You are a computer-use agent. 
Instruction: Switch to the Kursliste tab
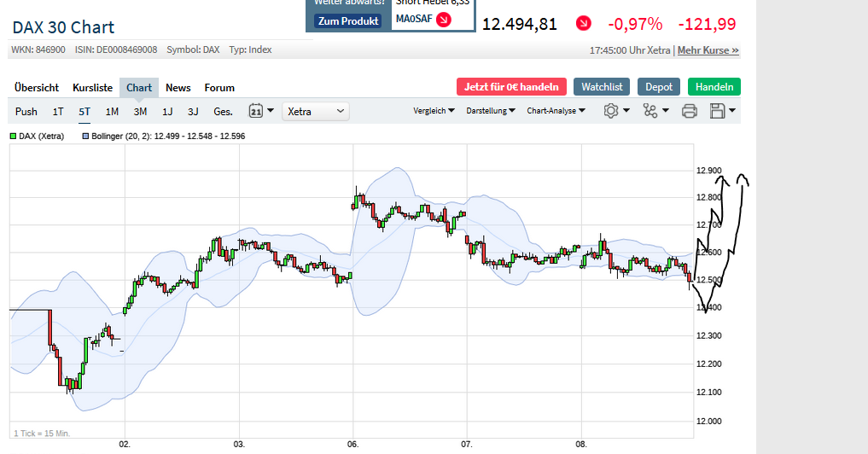tap(92, 88)
